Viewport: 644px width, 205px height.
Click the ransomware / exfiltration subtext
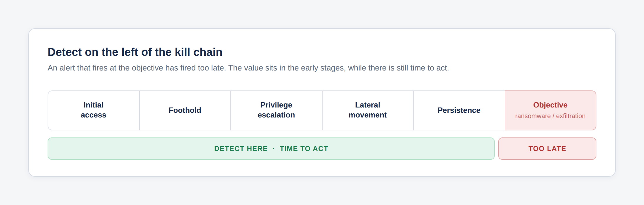[x=550, y=116]
